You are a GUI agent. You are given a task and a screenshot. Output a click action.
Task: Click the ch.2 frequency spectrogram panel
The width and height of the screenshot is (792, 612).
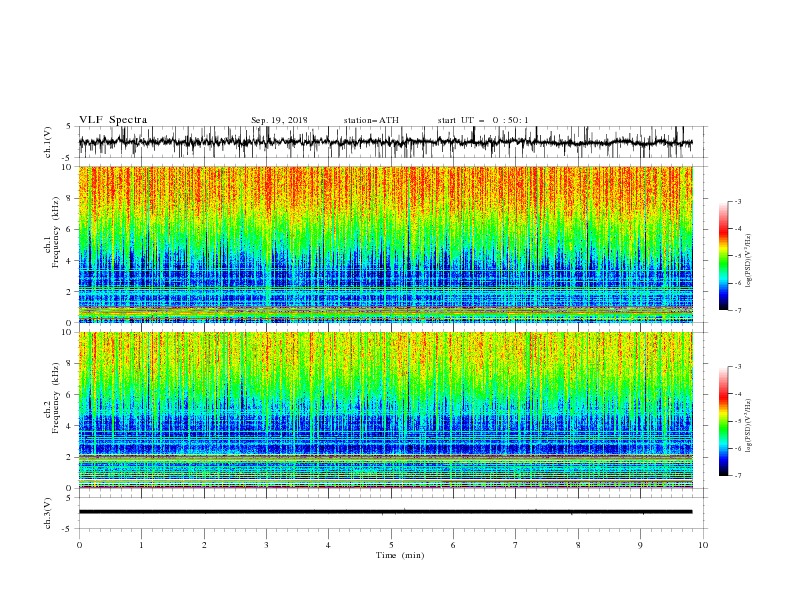pos(386,410)
